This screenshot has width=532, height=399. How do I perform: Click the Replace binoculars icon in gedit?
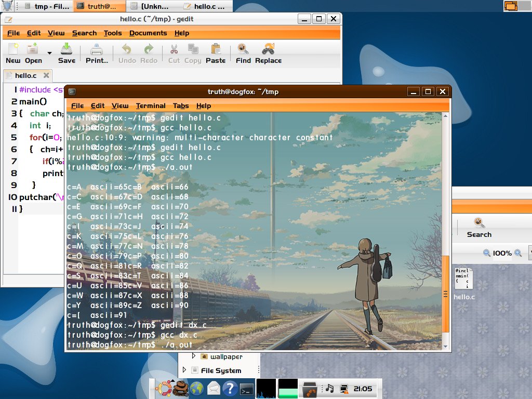click(268, 49)
